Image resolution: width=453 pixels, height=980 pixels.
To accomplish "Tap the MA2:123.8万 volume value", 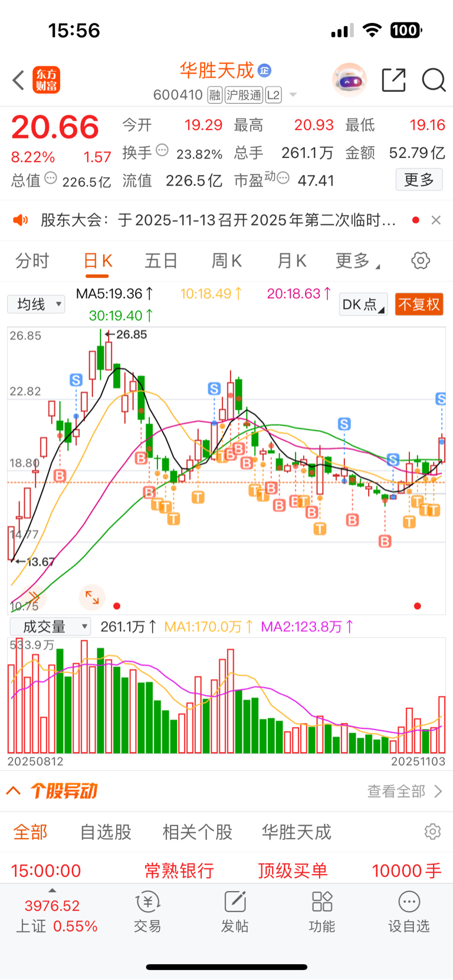I will pos(307,626).
